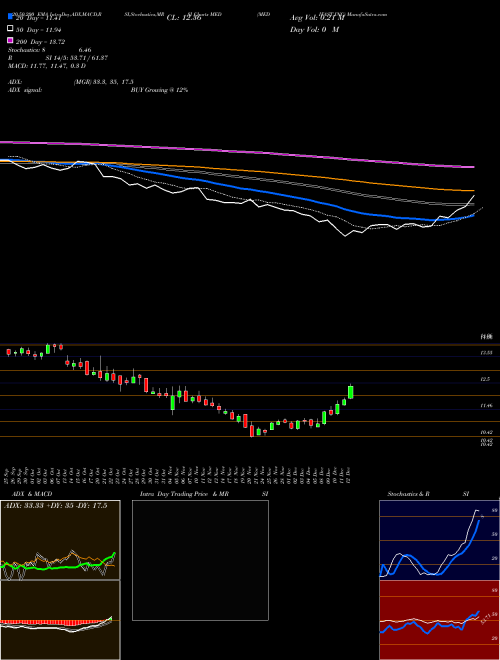Click the ADX line chart thumbnail
This screenshot has height=660, width=500.
point(60,540)
